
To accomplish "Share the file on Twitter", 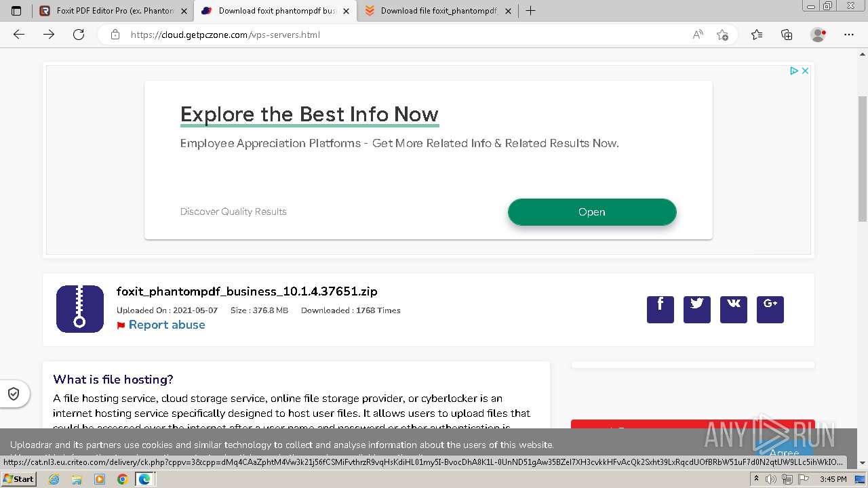I will coord(697,310).
